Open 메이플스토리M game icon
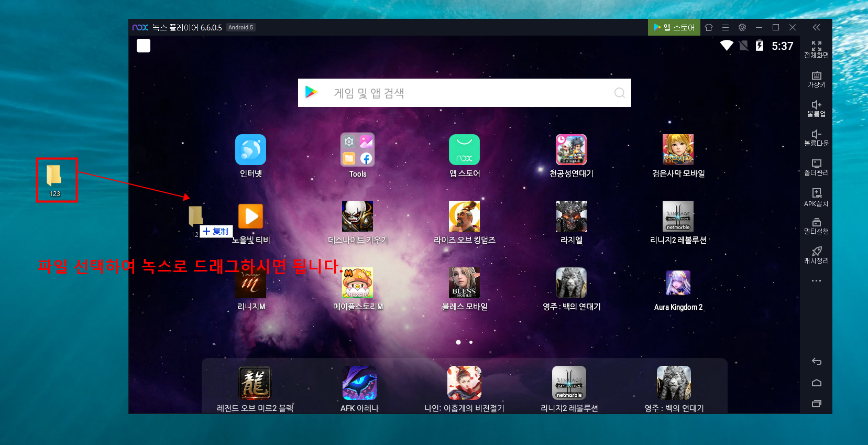This screenshot has width=868, height=445. click(x=357, y=283)
